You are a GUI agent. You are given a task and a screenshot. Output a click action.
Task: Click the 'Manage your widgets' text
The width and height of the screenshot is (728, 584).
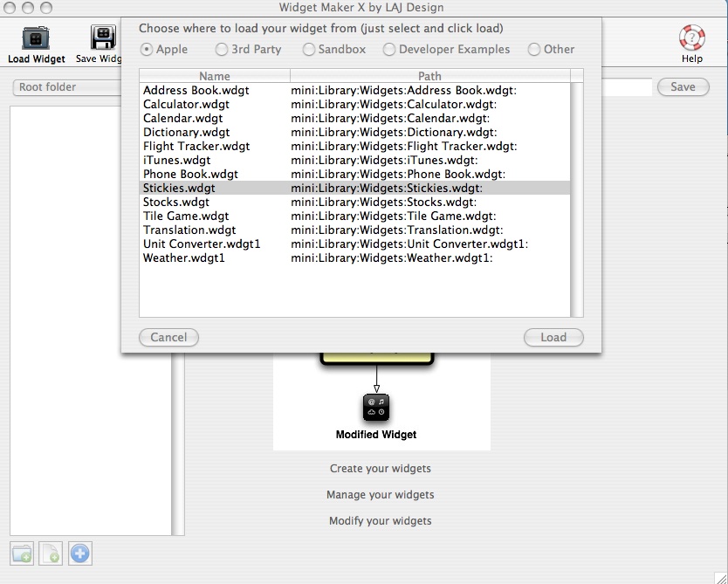(381, 494)
